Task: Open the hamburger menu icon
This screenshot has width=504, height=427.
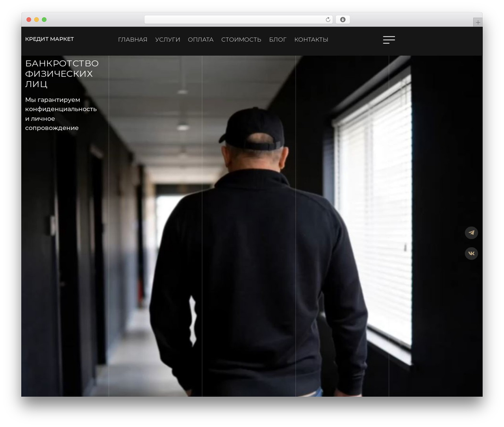Action: pyautogui.click(x=389, y=40)
